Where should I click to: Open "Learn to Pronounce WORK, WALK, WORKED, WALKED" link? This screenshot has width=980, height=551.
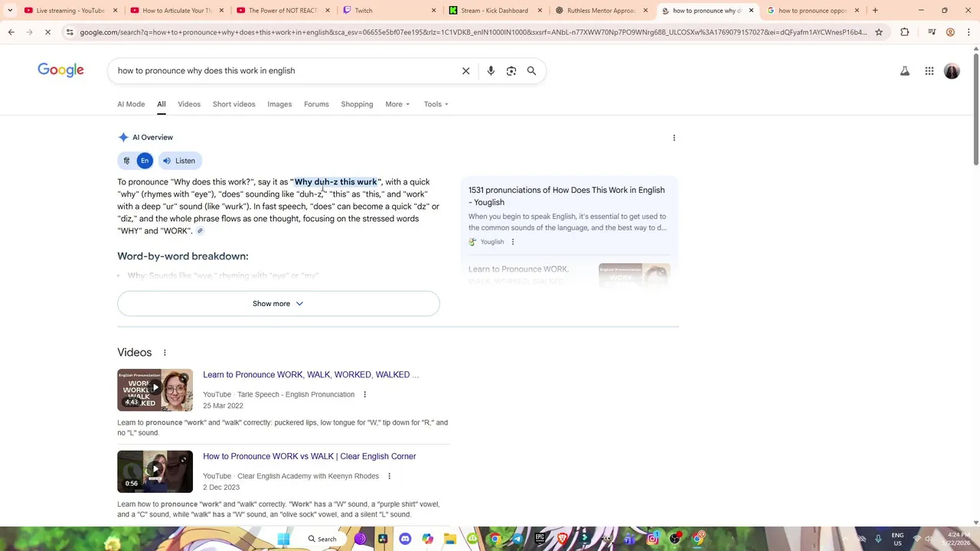(x=311, y=375)
